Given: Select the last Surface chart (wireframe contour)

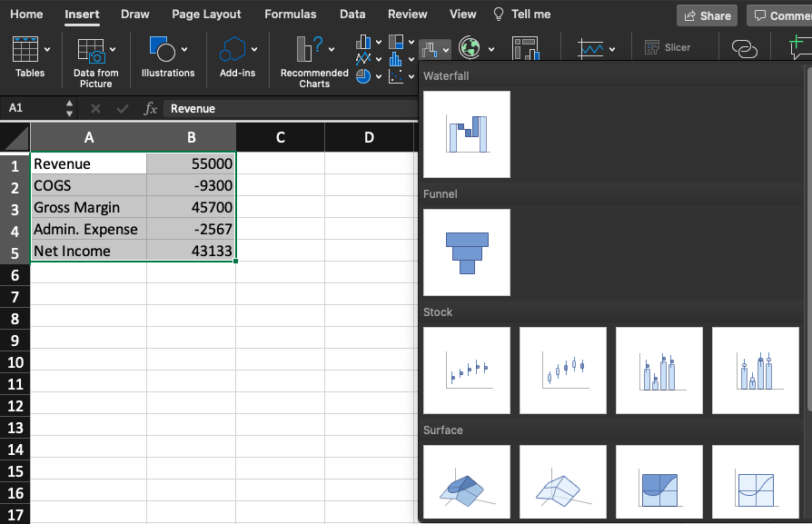Looking at the screenshot, I should (756, 483).
